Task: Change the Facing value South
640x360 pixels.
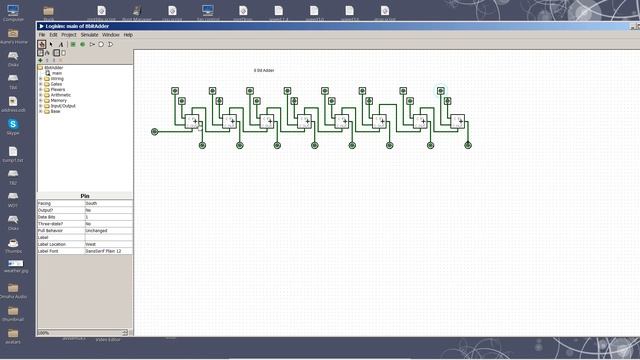Action: click(108, 203)
